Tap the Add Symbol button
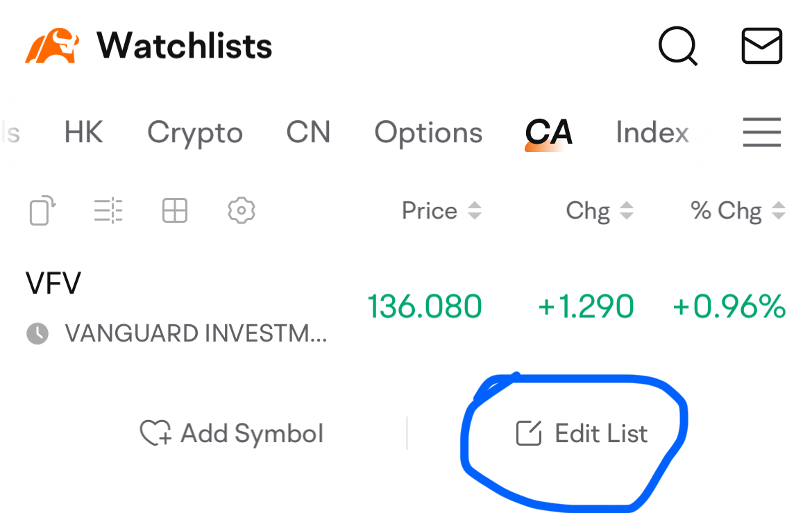Image resolution: width=812 pixels, height=513 pixels. (232, 433)
